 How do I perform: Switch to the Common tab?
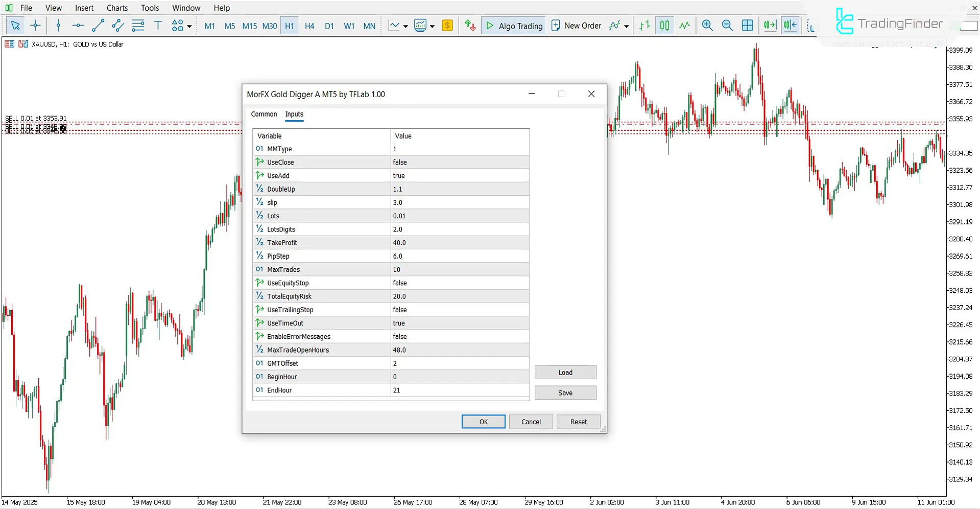pyautogui.click(x=264, y=114)
